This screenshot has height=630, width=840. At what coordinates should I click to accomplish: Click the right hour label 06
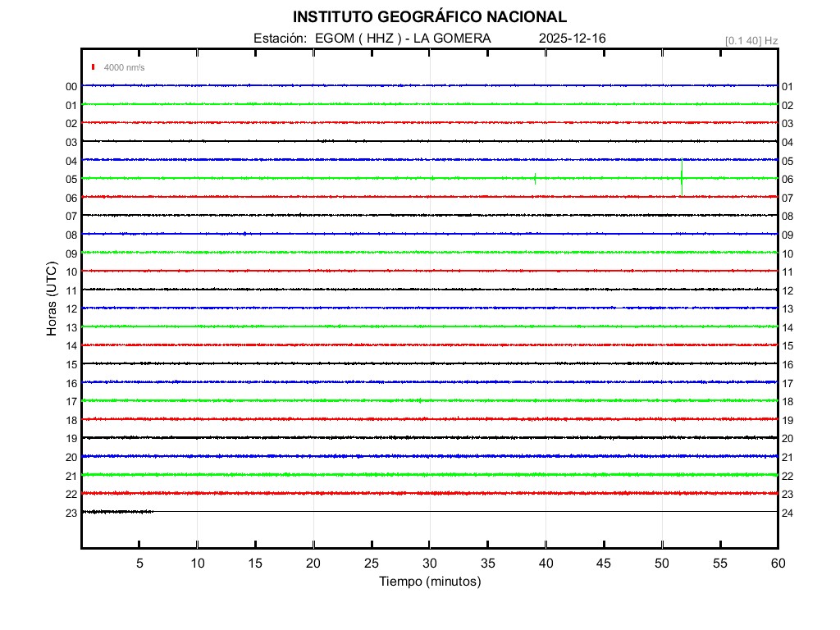787,180
